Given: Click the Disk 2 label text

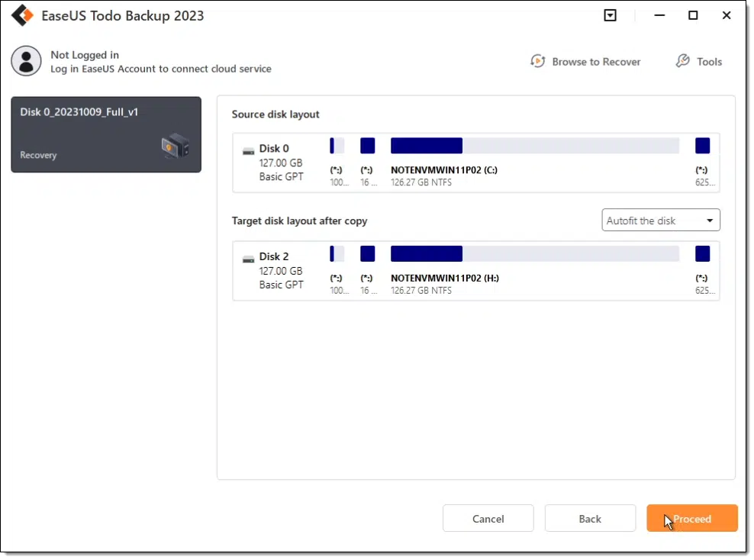Looking at the screenshot, I should tap(275, 258).
